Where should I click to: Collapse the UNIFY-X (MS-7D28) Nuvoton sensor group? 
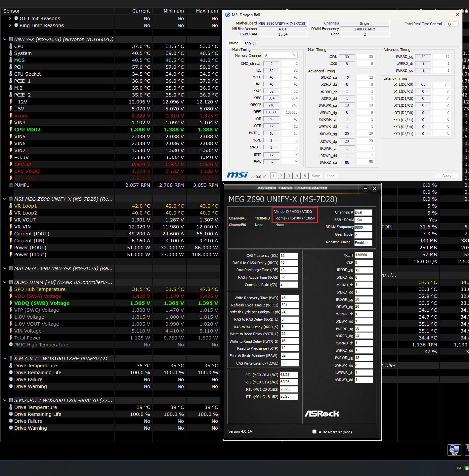pyautogui.click(x=5, y=39)
